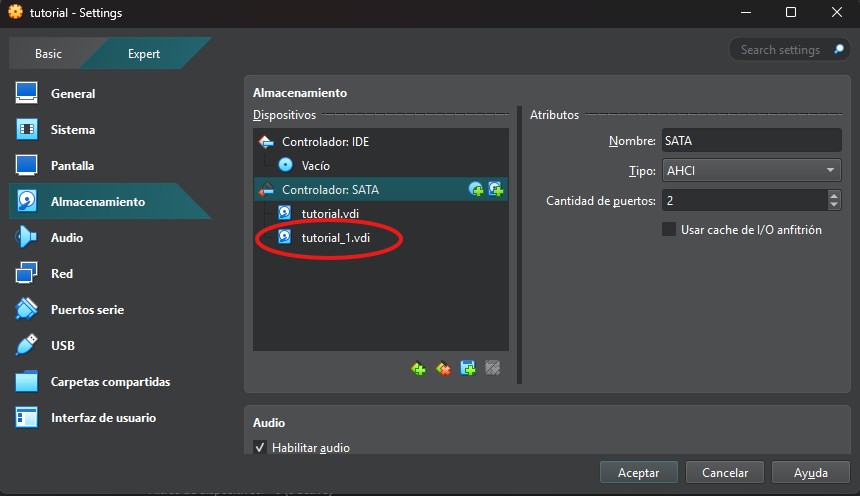860x496 pixels.
Task: Click add attachment icon below device list
Action: coord(468,368)
